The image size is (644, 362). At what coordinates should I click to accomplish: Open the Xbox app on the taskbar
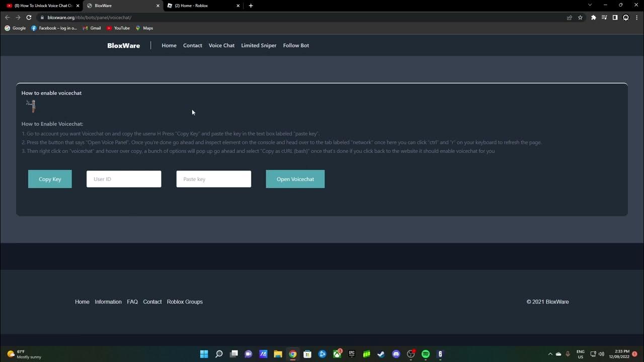pos(337,354)
